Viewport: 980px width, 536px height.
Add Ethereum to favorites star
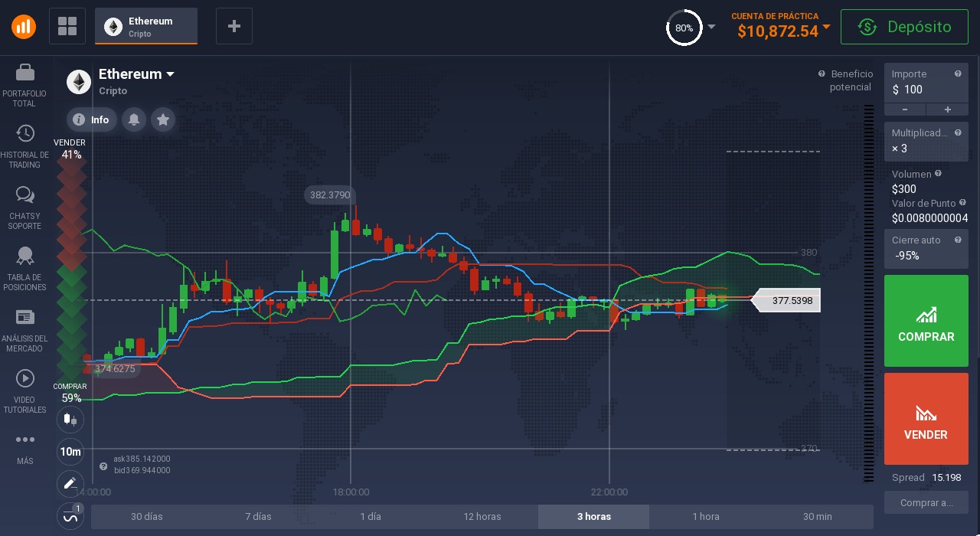[162, 119]
